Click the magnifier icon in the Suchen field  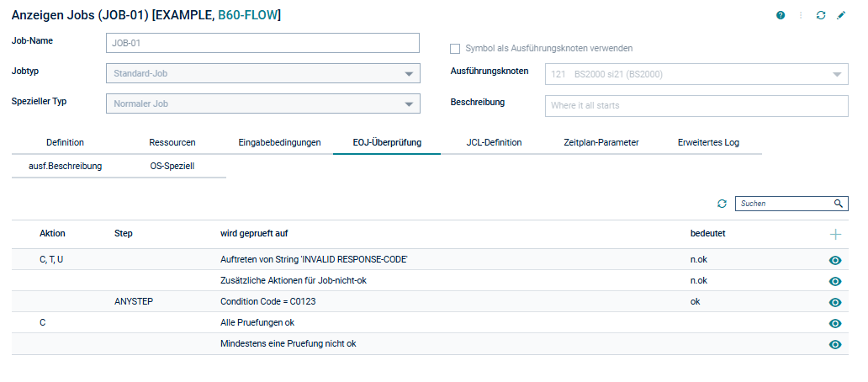[x=838, y=204]
